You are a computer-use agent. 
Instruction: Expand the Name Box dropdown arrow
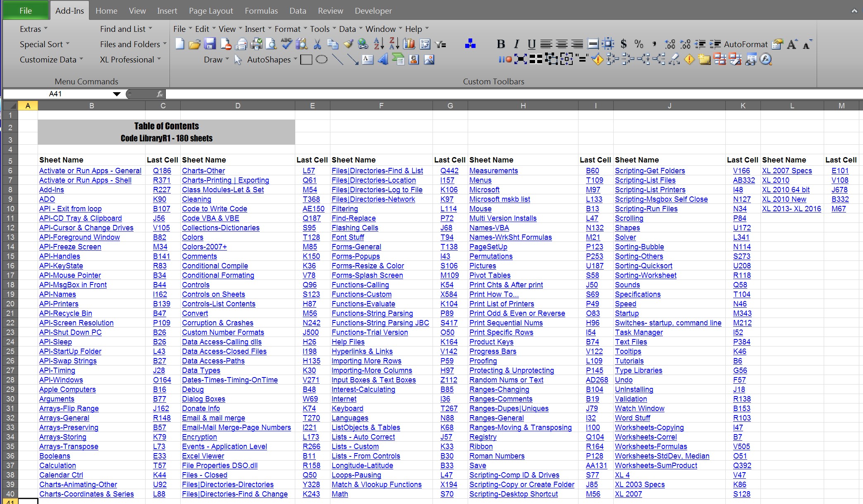pos(117,94)
